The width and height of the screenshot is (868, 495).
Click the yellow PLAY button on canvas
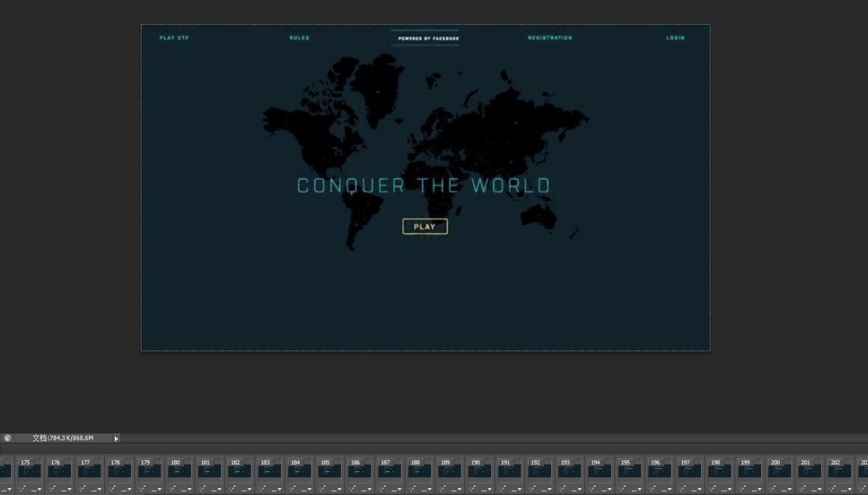click(425, 227)
